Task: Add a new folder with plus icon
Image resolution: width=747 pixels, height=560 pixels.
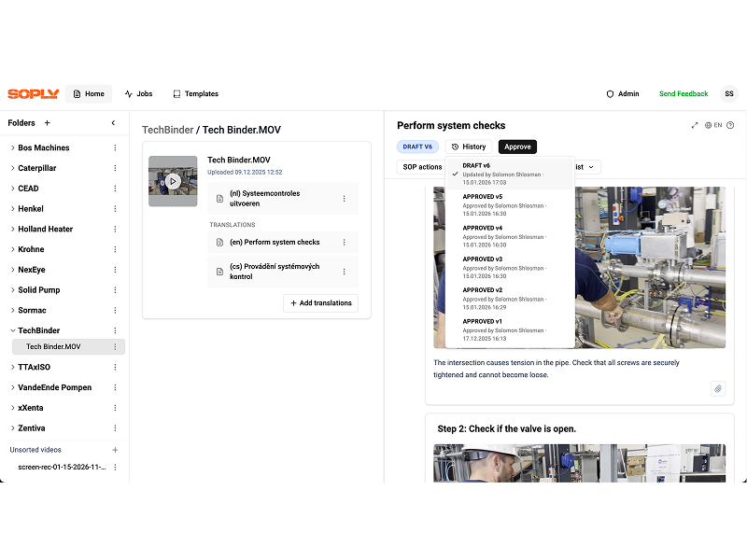Action: (48, 123)
